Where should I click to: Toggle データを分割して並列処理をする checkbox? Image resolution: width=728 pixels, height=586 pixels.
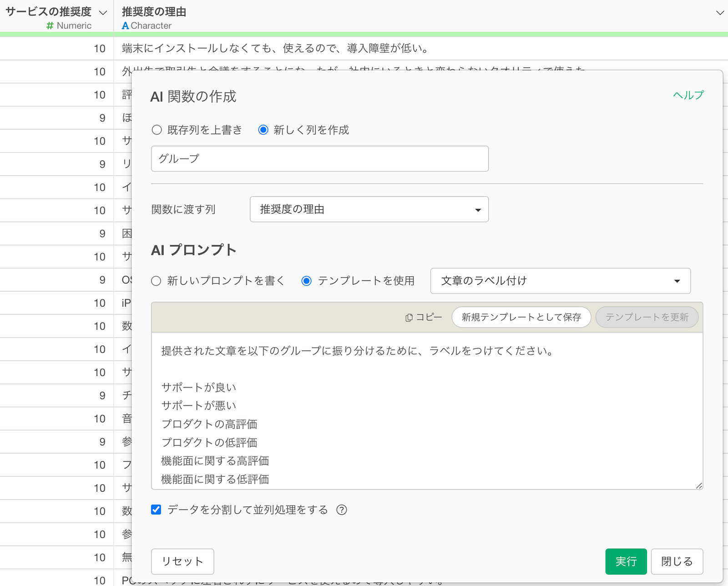156,510
